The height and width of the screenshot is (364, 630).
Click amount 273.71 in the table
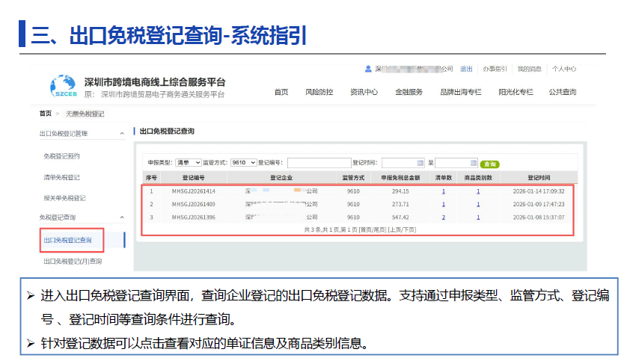pos(400,204)
